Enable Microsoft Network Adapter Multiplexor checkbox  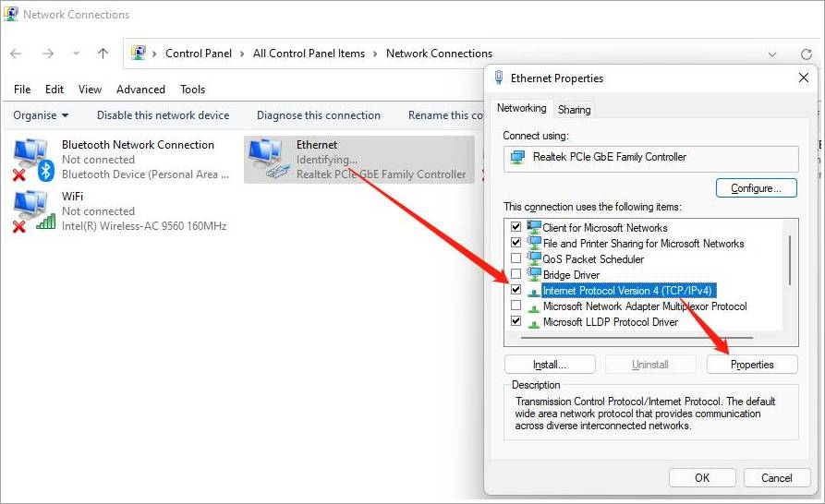516,306
